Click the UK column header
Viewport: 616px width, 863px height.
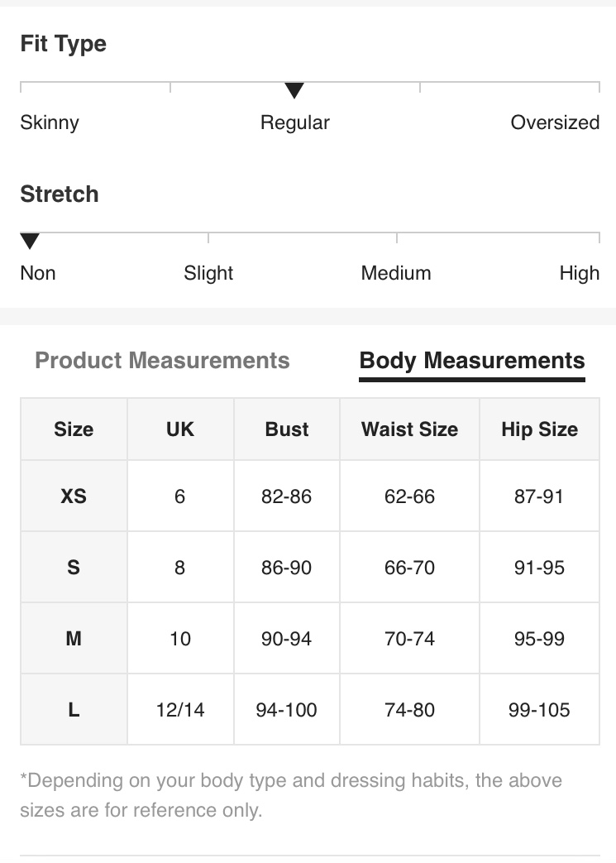click(180, 429)
